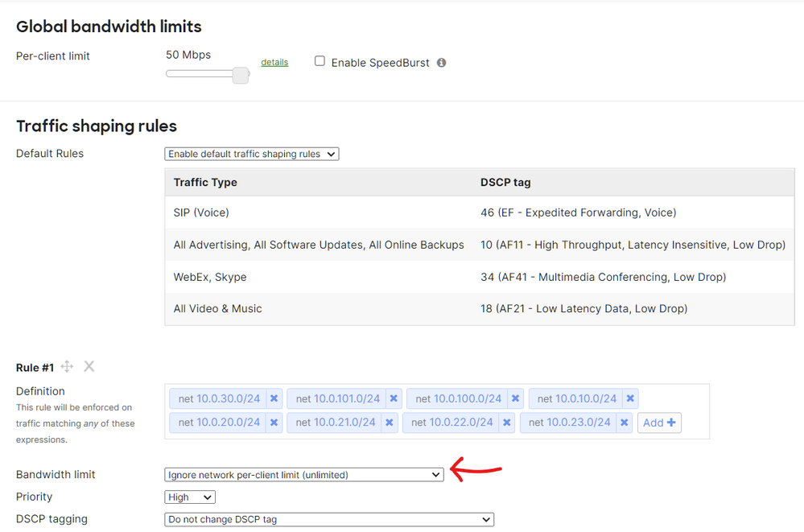Open the DSCP tagging dropdown

(328, 520)
